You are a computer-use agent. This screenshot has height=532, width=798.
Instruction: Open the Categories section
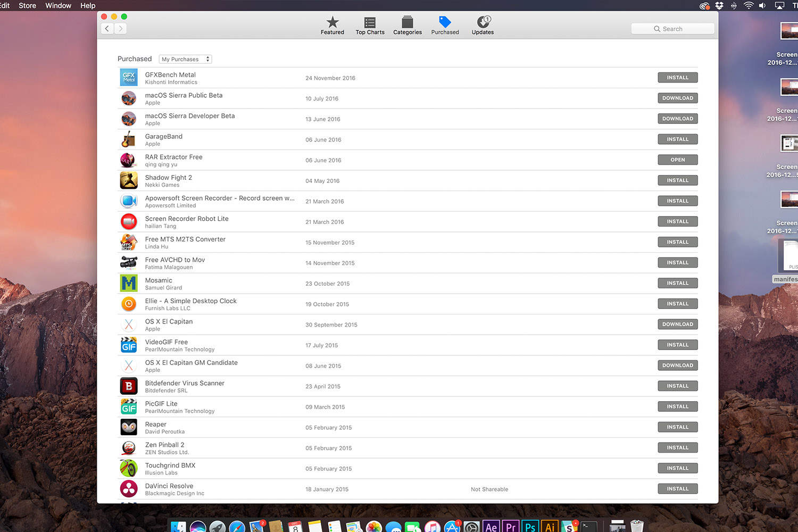pos(407,25)
